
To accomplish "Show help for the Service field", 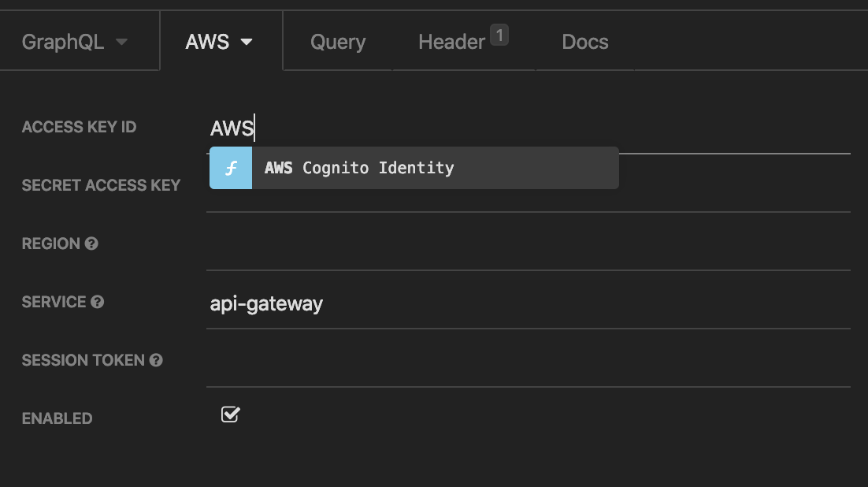I will pos(98,302).
